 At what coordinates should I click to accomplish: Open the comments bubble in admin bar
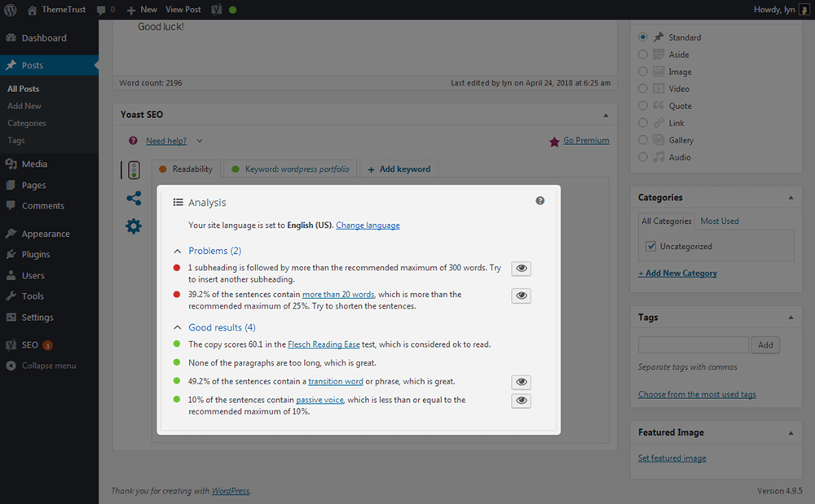pyautogui.click(x=105, y=10)
